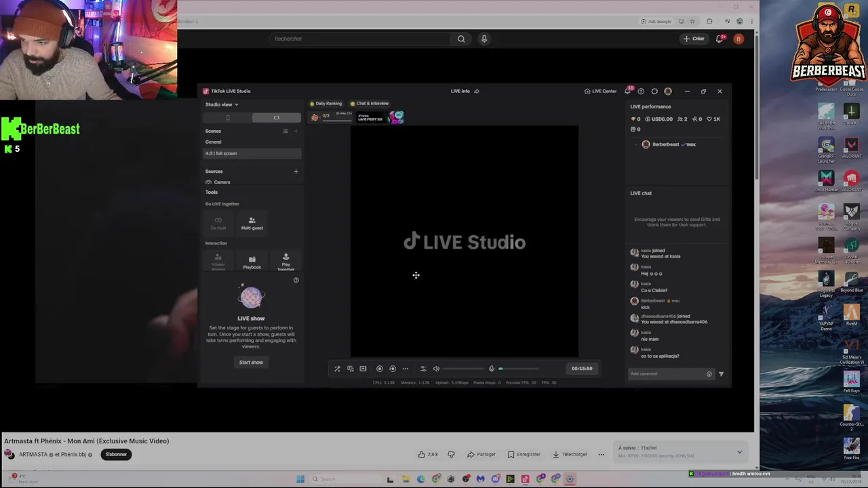Open the YouTube video more actions ellipsis

(601, 455)
